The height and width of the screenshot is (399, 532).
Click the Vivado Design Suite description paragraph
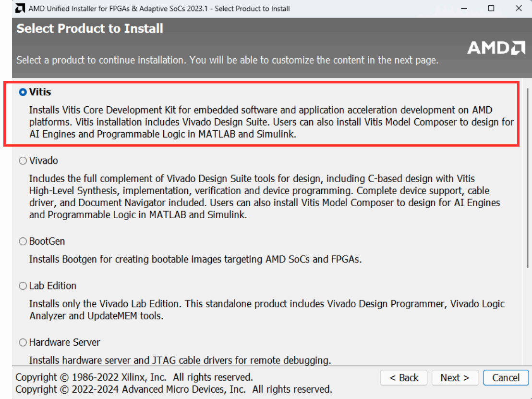coord(264,197)
